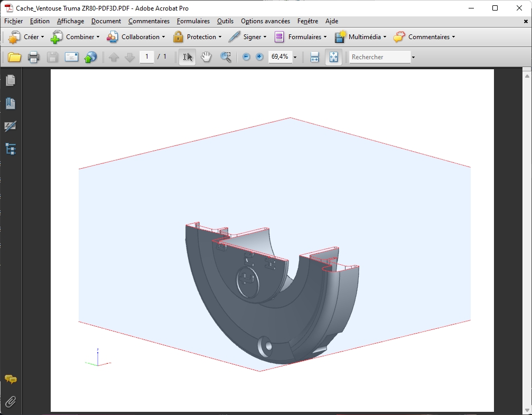Toggle fit one full page view
This screenshot has width=532, height=415.
333,57
